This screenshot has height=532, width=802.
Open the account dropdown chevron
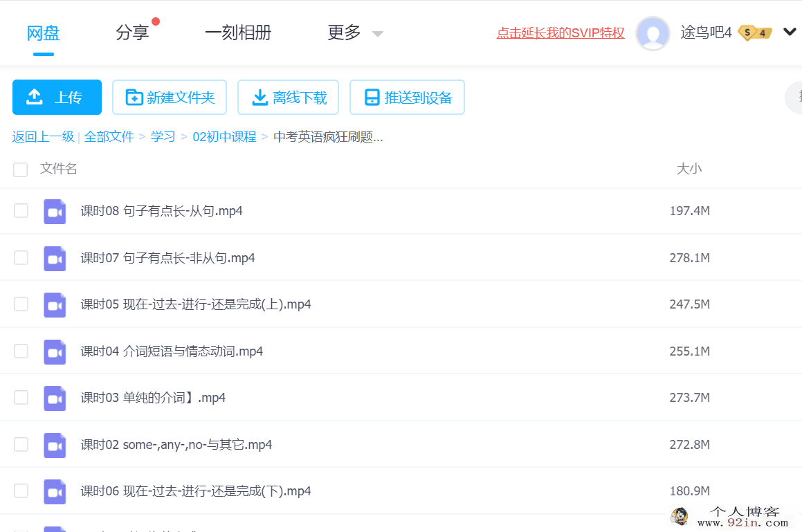tap(790, 33)
